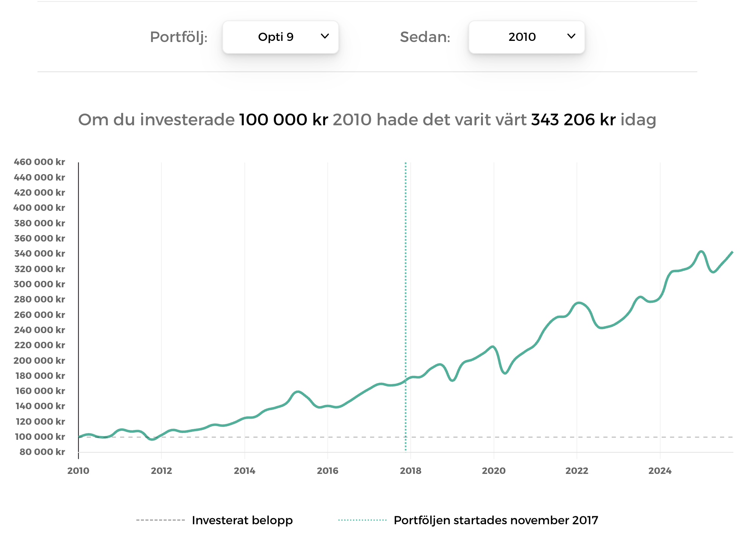This screenshot has height=539, width=756.
Task: Click the Portföljen startades november 2017 legend label
Action: 496,520
